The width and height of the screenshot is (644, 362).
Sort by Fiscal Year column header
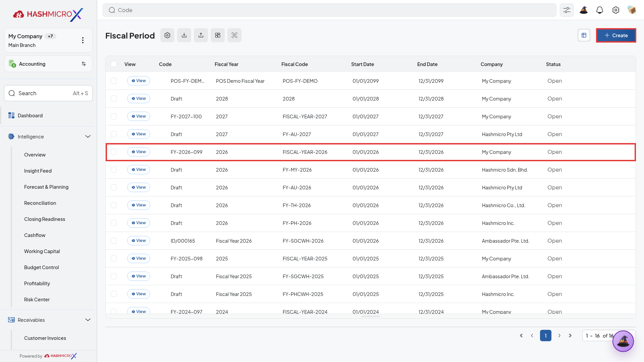[226, 64]
